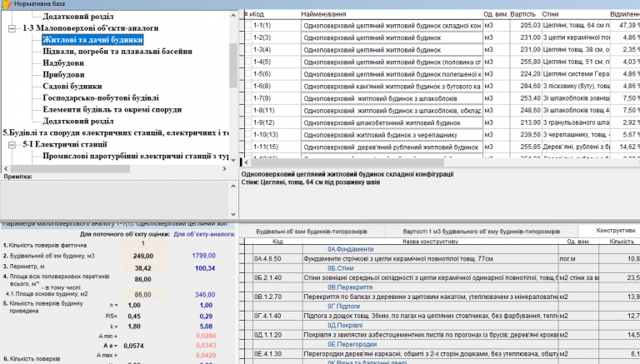This screenshot has height=364, width=640.
Task: Collapse the 1-3 Малоповерхові об'єкти-аналоги node
Action: 12,28
